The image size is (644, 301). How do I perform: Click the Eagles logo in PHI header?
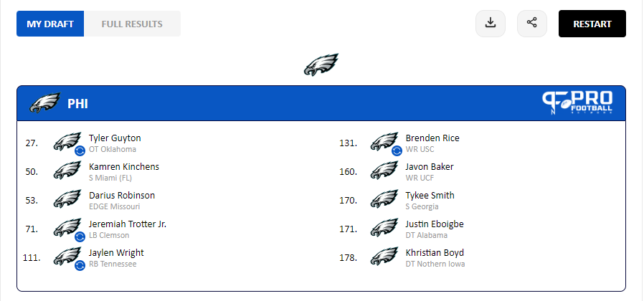(44, 104)
